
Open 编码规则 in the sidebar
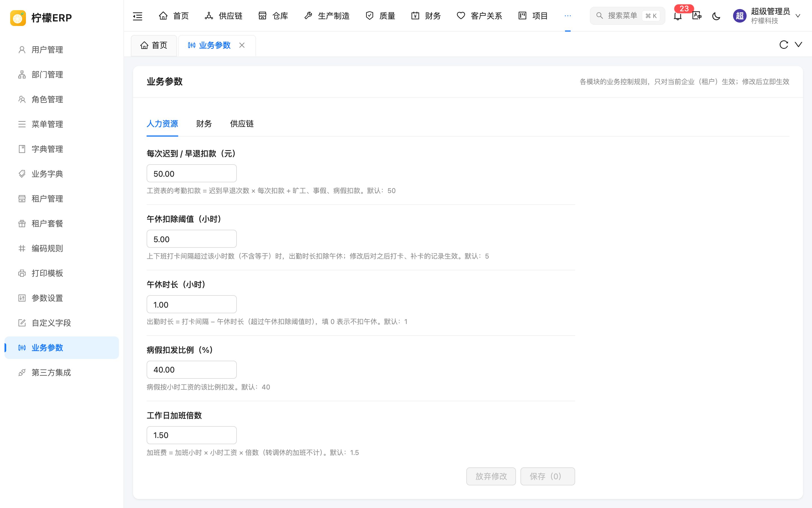point(62,249)
